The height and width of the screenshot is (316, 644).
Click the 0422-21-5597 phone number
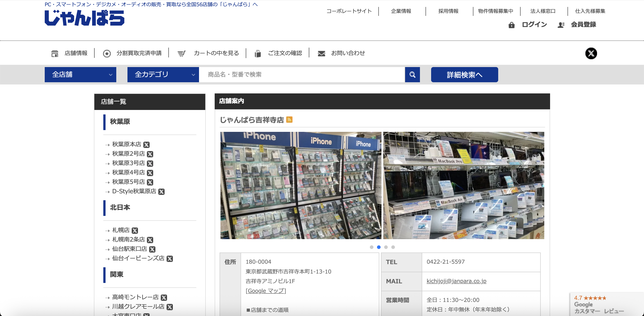[445, 262]
